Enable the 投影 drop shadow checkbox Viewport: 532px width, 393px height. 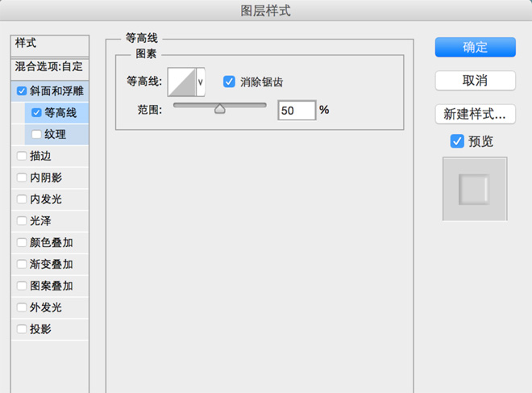[22, 328]
